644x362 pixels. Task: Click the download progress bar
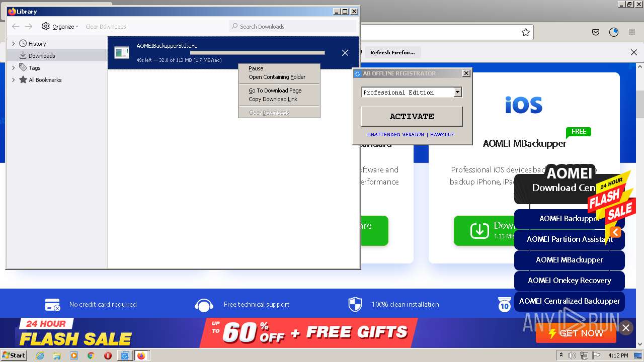258,53
